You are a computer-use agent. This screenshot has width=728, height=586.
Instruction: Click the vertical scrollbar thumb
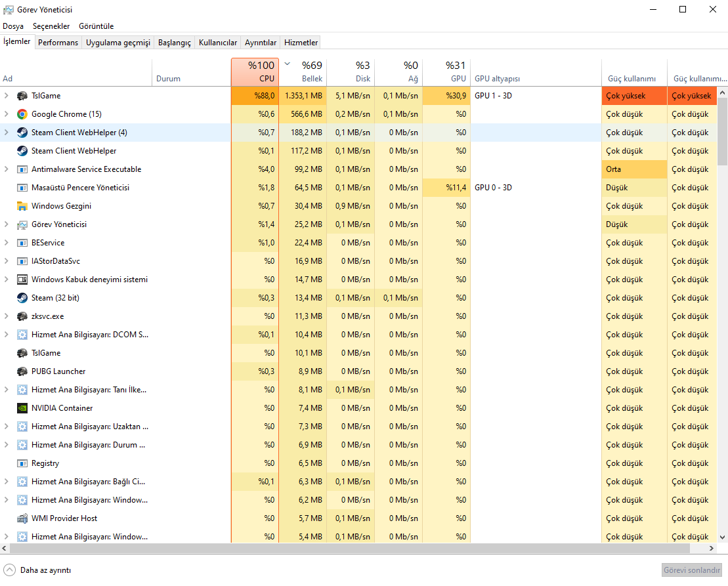(x=722, y=131)
